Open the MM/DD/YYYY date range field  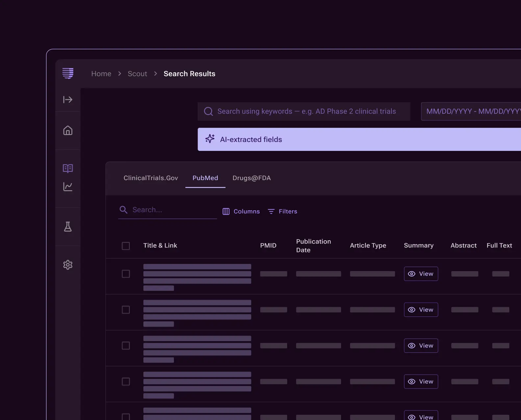471,111
